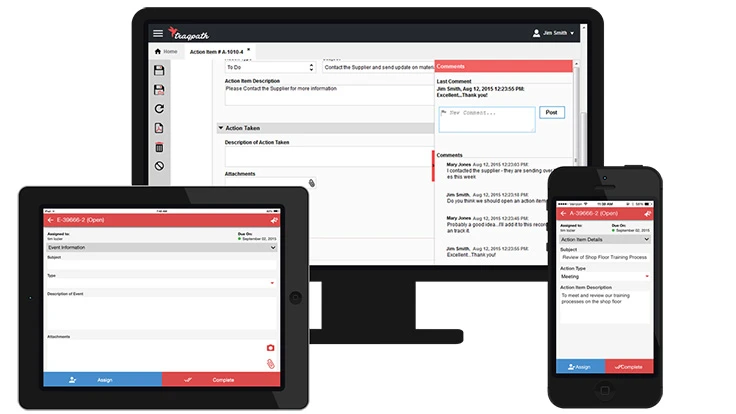Switch to the Home tab

coord(165,51)
